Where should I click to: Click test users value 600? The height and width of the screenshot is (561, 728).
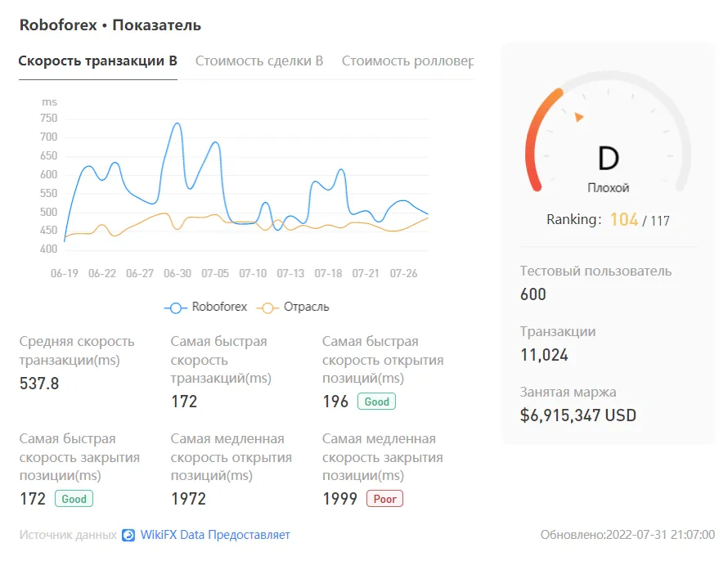[x=533, y=294]
